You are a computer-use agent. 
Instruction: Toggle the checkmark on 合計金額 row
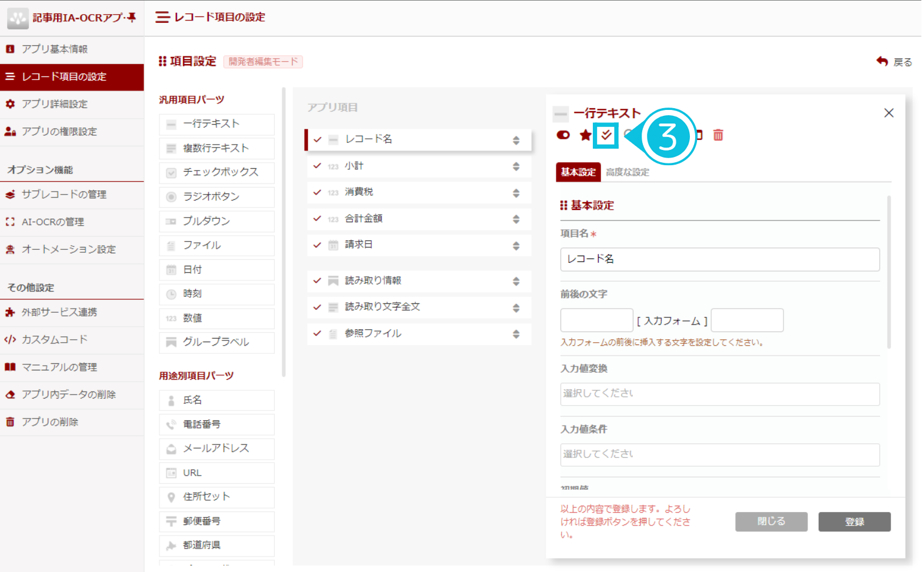pos(318,219)
